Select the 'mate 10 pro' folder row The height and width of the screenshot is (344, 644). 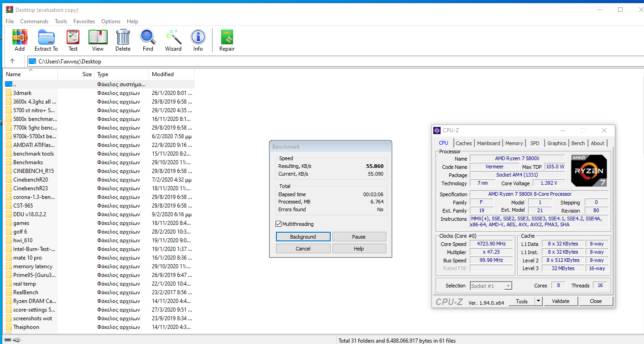99,258
